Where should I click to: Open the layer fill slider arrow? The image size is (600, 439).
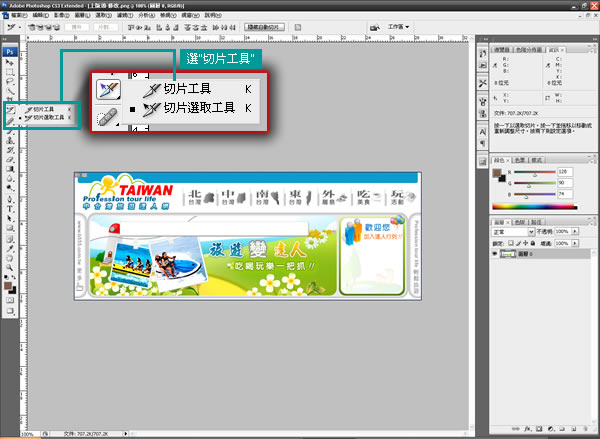[x=575, y=243]
